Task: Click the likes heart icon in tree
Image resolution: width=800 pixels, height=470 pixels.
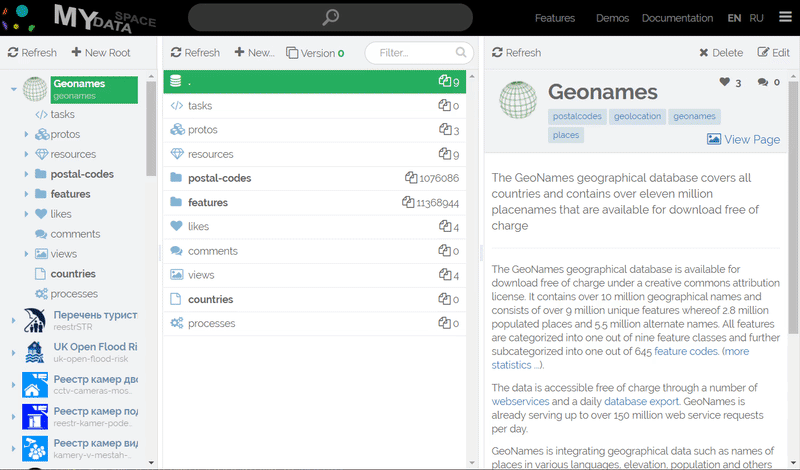Action: (x=41, y=214)
